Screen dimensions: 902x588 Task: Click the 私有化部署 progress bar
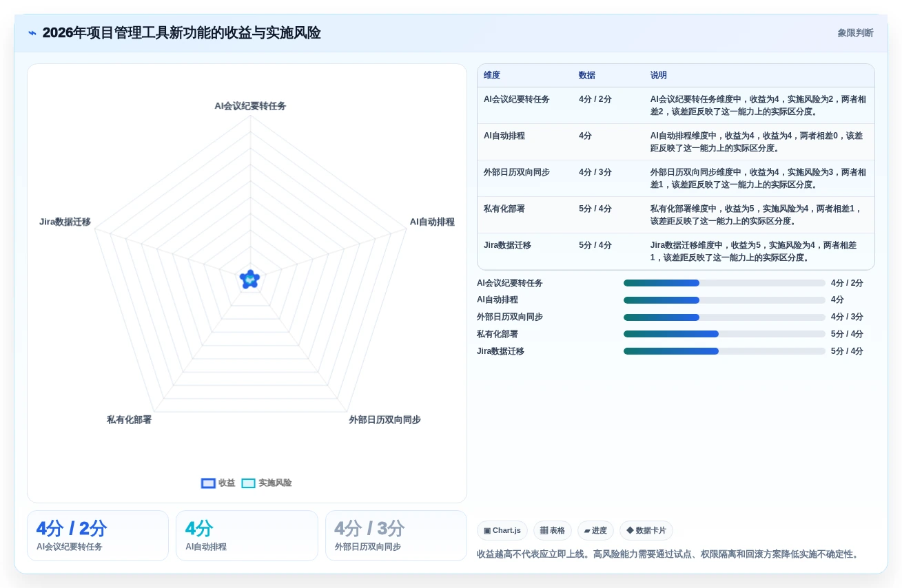724,334
